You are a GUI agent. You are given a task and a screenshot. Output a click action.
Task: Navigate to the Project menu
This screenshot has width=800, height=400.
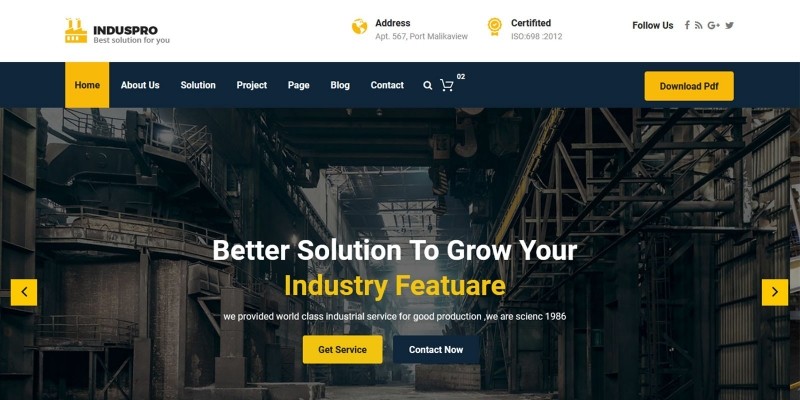(252, 85)
